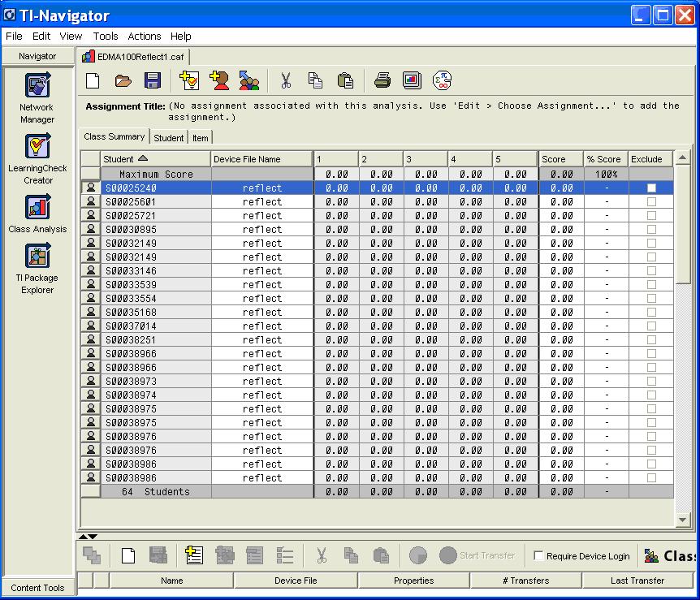Screen dimensions: 700x600
Task: Enable Require Device Login checkbox
Action: (x=539, y=556)
